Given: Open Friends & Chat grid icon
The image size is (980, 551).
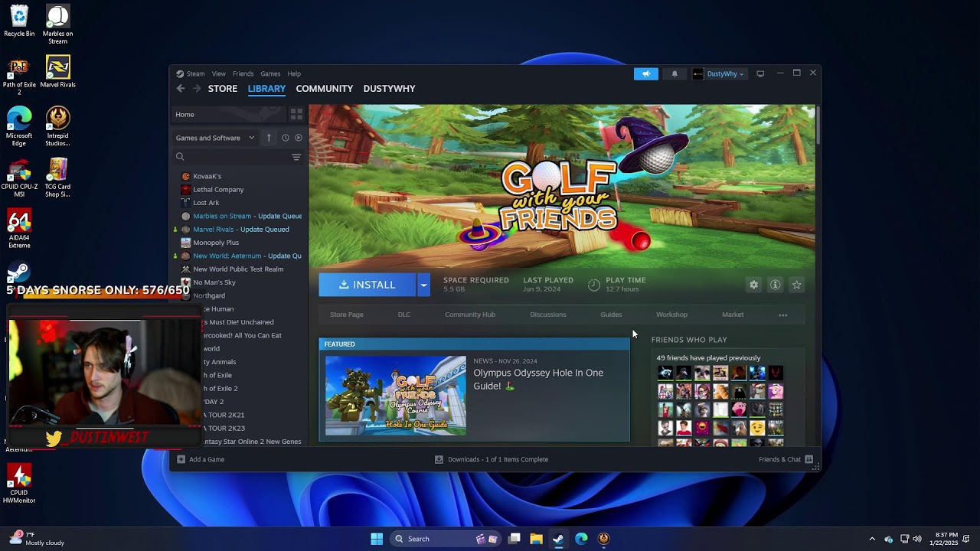Looking at the screenshot, I should [x=808, y=459].
